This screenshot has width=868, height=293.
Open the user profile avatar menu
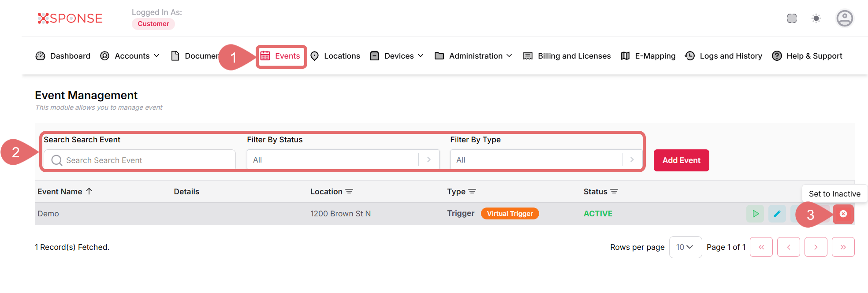coord(844,19)
